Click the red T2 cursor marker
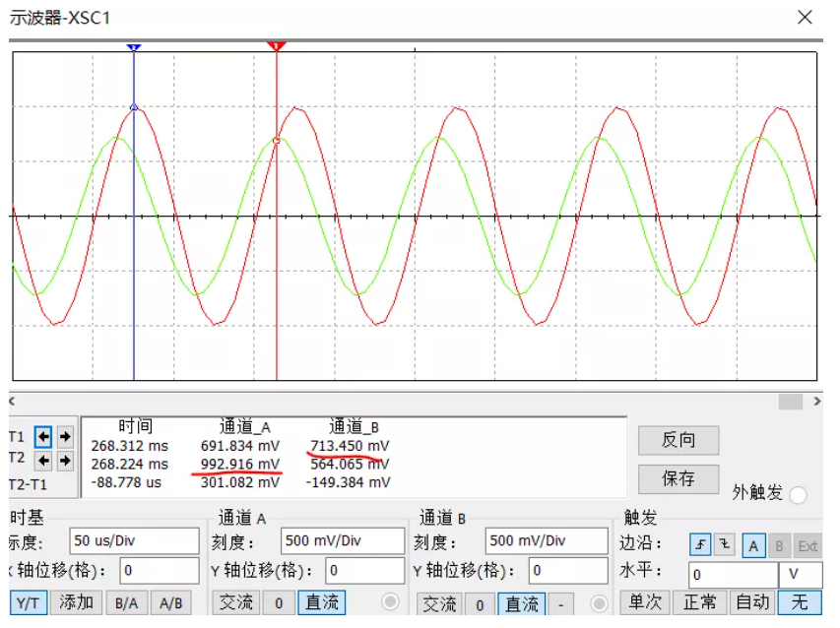This screenshot has height=628, width=840. point(277,46)
